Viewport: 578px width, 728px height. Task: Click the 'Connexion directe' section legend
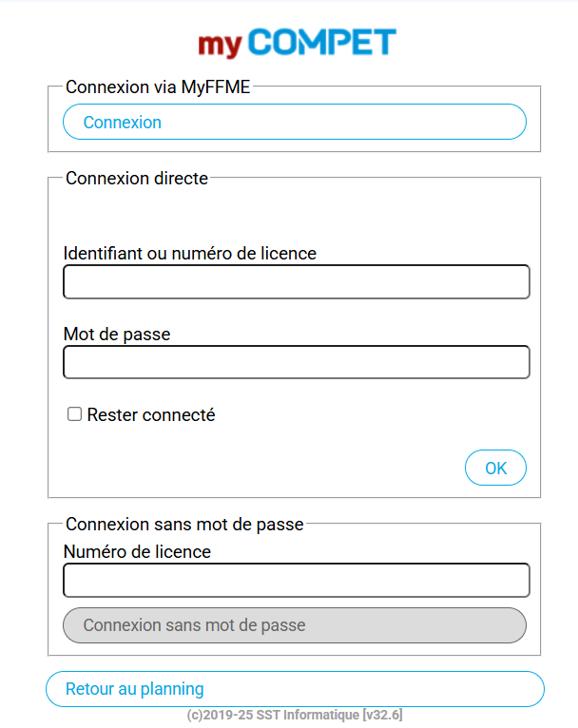coord(137,178)
